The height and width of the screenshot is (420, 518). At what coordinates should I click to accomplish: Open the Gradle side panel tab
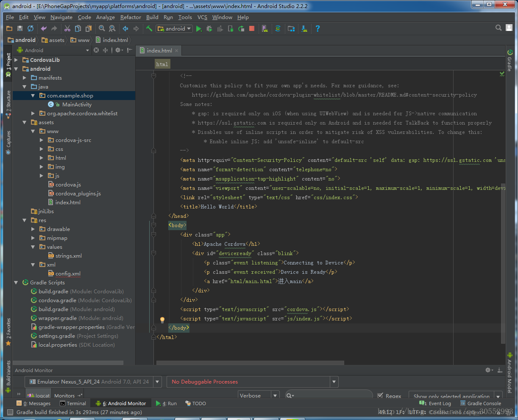[510, 61]
